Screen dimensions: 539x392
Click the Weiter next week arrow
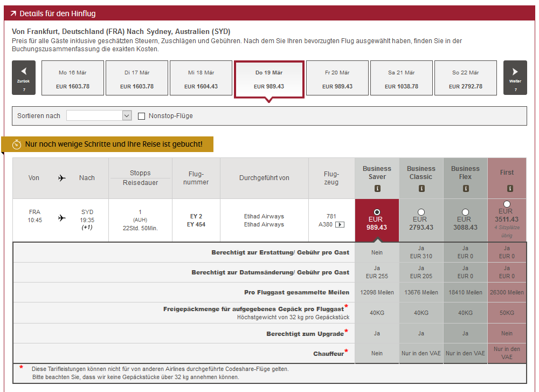515,77
